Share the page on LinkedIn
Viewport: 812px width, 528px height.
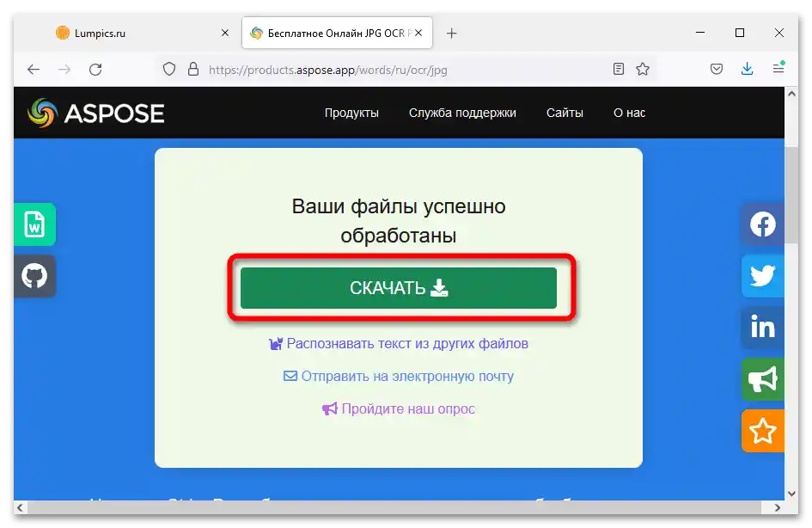click(x=763, y=328)
